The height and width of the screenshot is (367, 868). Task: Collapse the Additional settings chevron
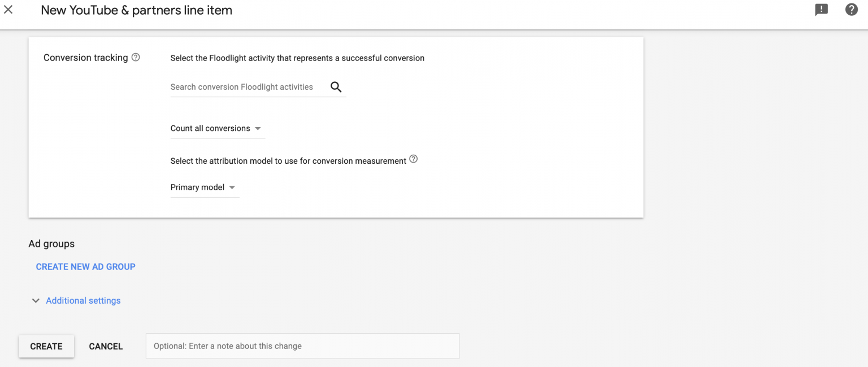tap(36, 300)
